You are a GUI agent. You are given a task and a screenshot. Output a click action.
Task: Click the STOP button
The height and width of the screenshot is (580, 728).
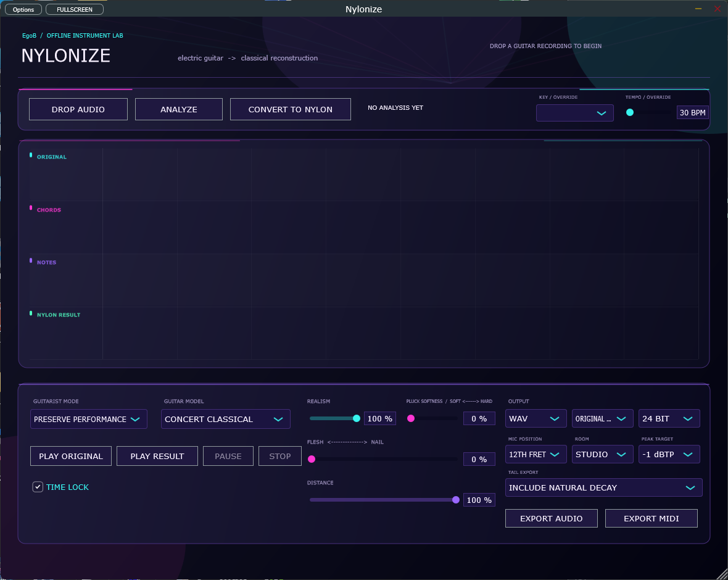[280, 456]
